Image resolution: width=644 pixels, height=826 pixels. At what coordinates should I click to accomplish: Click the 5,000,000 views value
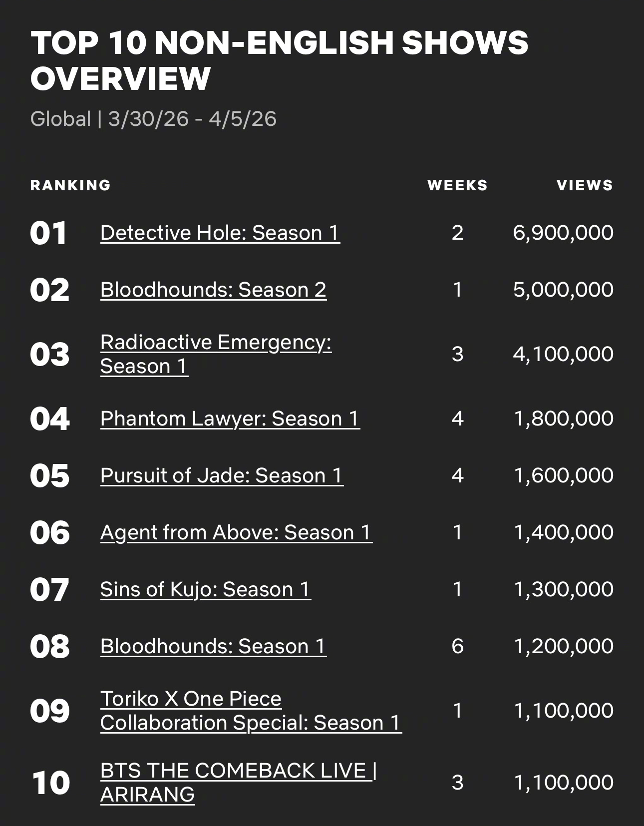pyautogui.click(x=563, y=290)
